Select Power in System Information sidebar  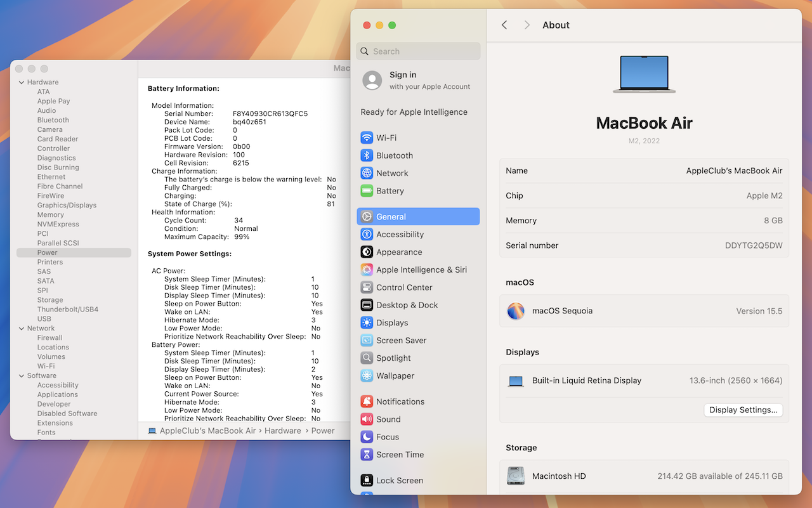pyautogui.click(x=74, y=252)
